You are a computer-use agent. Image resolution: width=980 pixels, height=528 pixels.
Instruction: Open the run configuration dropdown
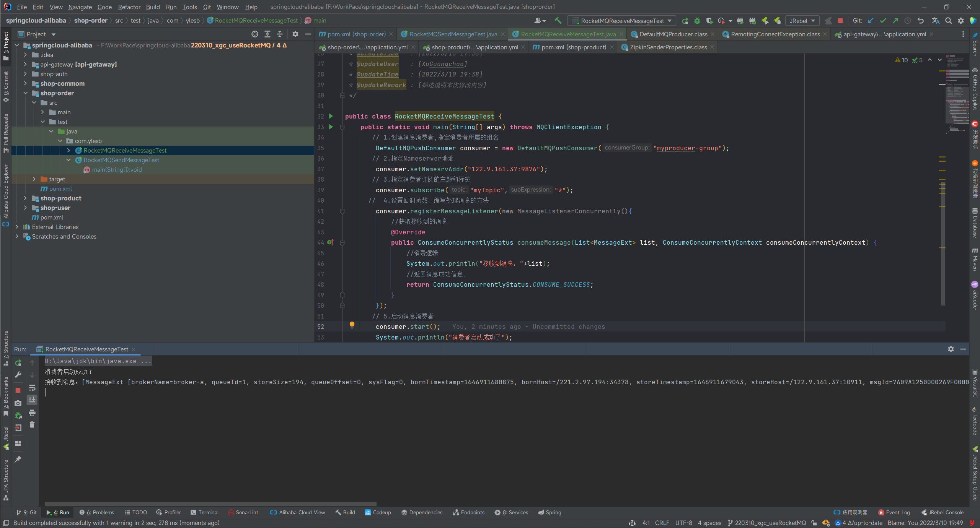coord(622,21)
